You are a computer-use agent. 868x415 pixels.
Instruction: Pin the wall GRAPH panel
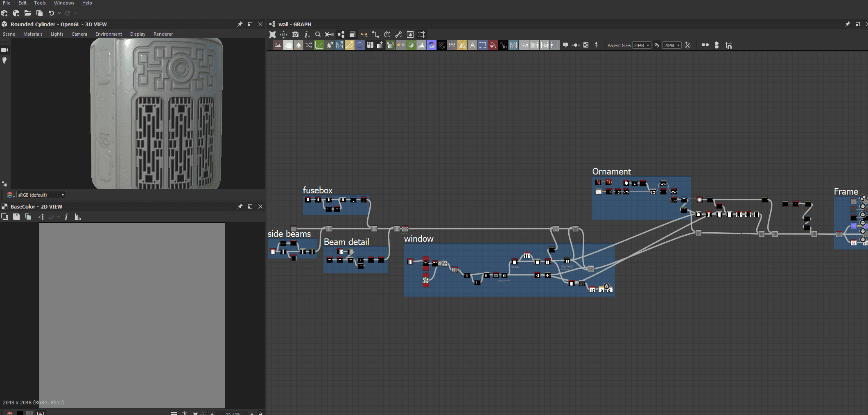point(847,24)
